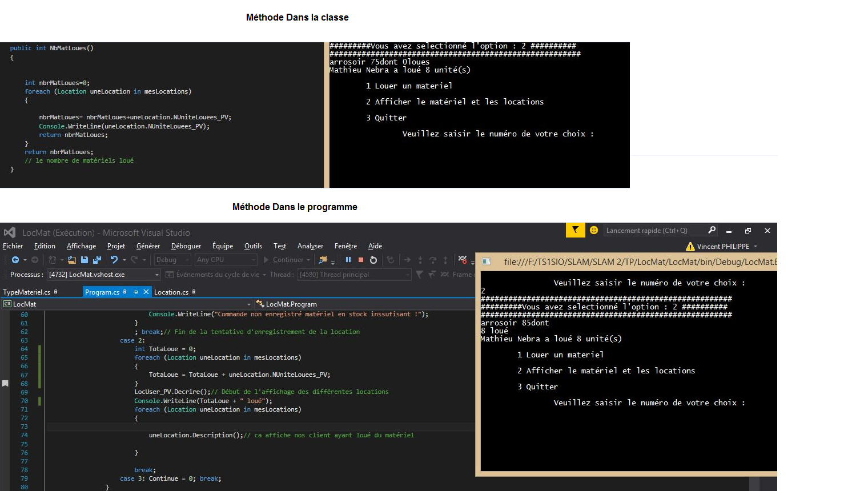Switch to the Location.cs tab
Screen dimensions: 868x491
point(170,292)
